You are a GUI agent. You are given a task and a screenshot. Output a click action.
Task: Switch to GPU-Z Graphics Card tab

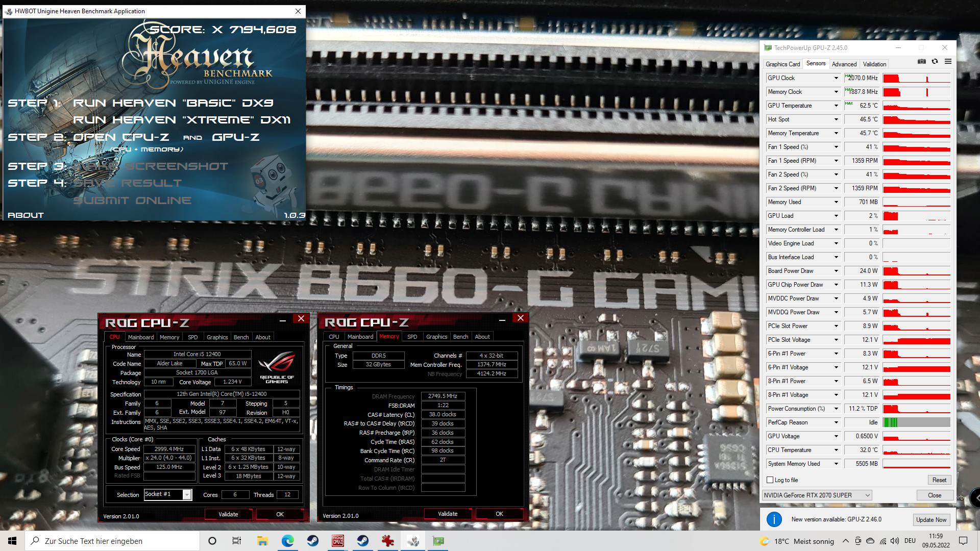(x=782, y=64)
